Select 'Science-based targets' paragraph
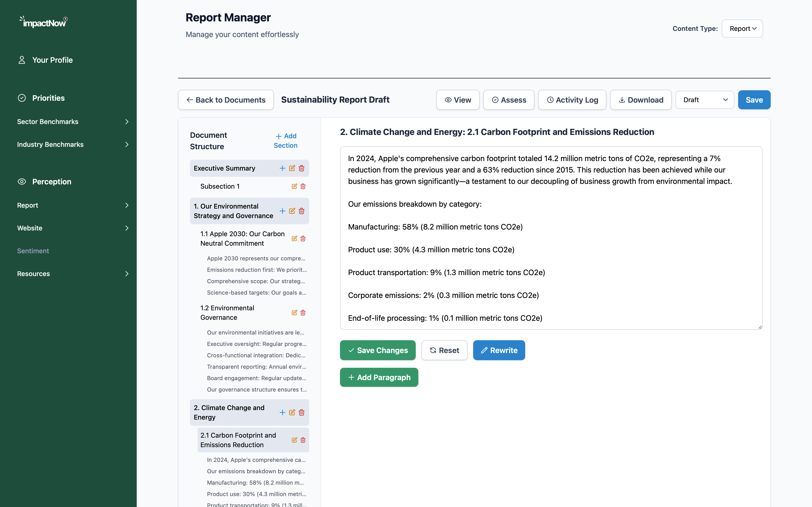Viewport: 812px width, 507px height. click(x=257, y=293)
